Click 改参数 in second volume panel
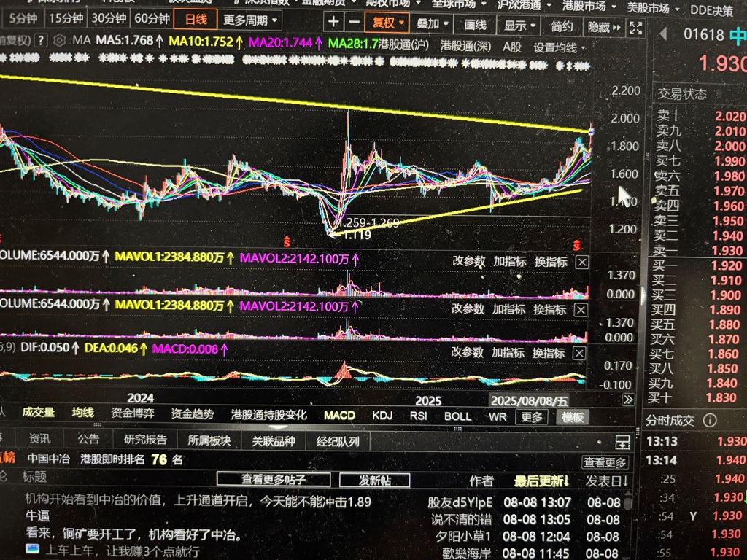 468,309
